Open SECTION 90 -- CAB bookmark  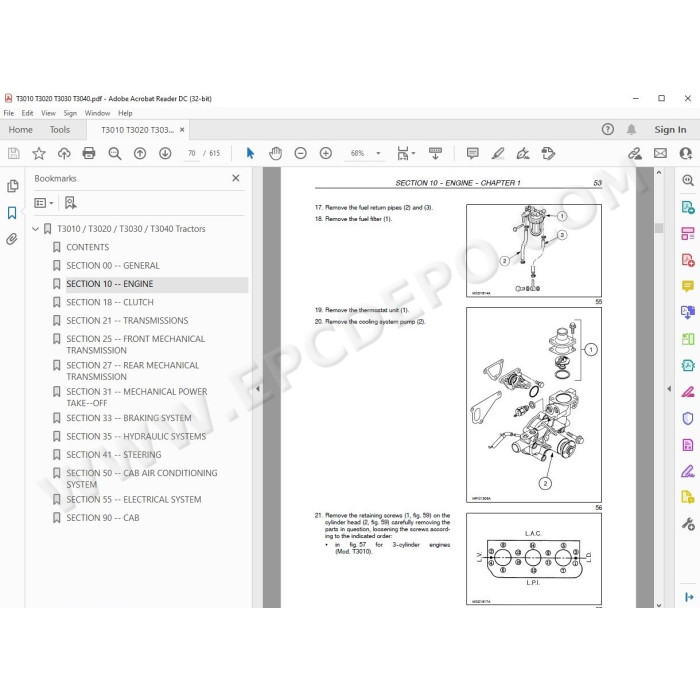click(103, 517)
